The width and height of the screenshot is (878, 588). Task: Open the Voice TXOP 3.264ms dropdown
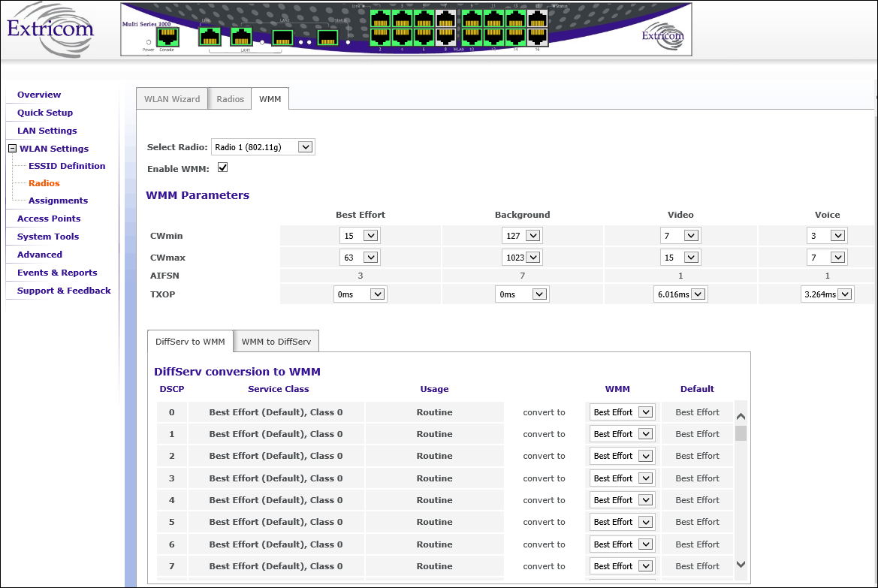click(x=827, y=294)
